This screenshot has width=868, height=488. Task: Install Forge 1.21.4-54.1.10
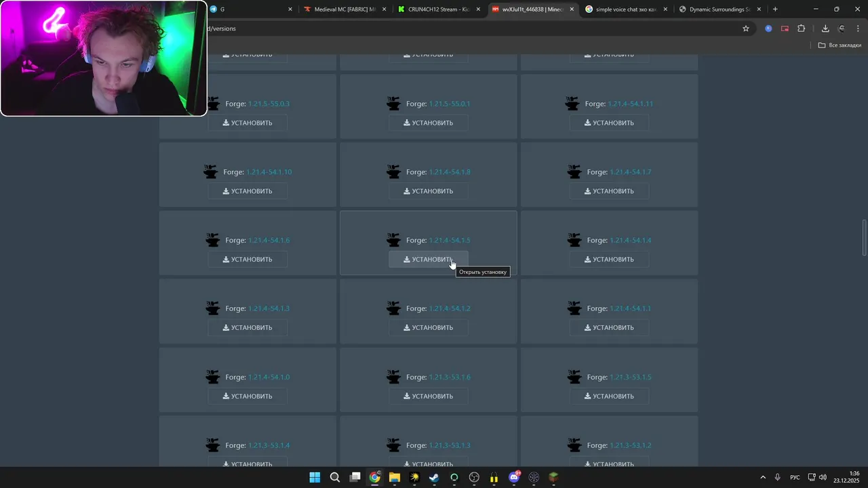coord(248,191)
